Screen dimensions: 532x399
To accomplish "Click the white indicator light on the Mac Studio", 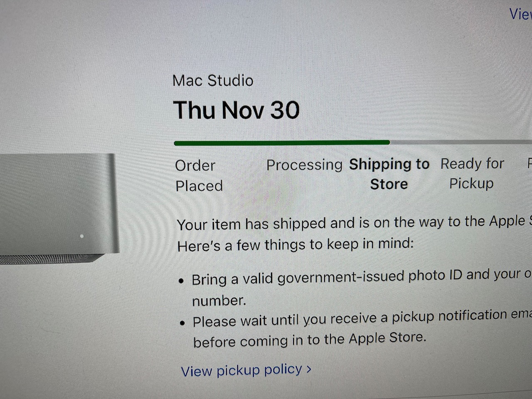I will tap(82, 236).
